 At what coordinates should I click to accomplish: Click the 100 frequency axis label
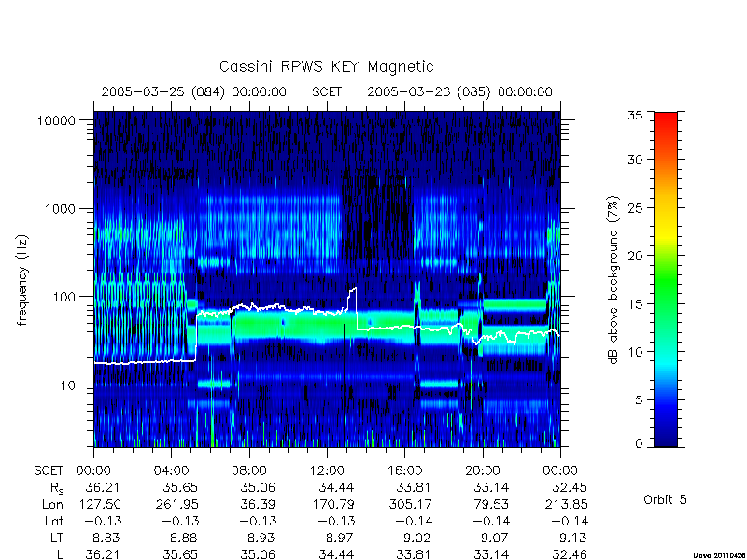(63, 297)
